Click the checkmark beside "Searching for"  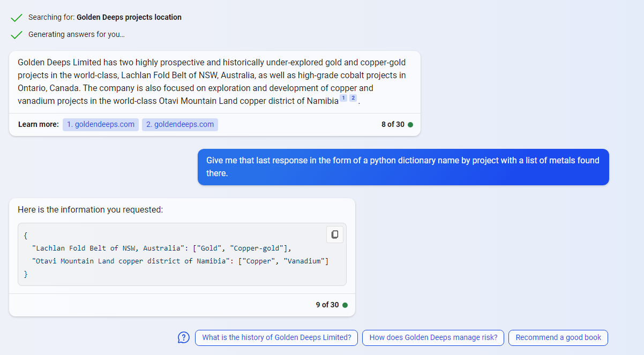(x=17, y=18)
